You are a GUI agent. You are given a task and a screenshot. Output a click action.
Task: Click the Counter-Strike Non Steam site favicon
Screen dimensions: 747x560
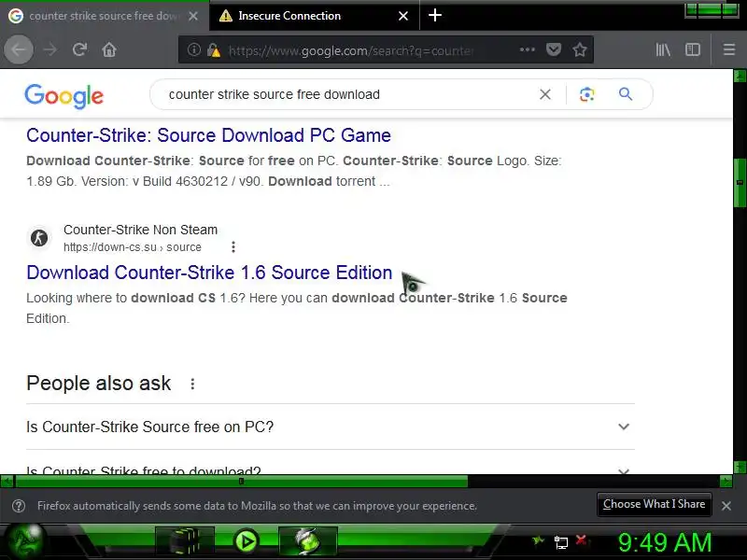point(39,238)
